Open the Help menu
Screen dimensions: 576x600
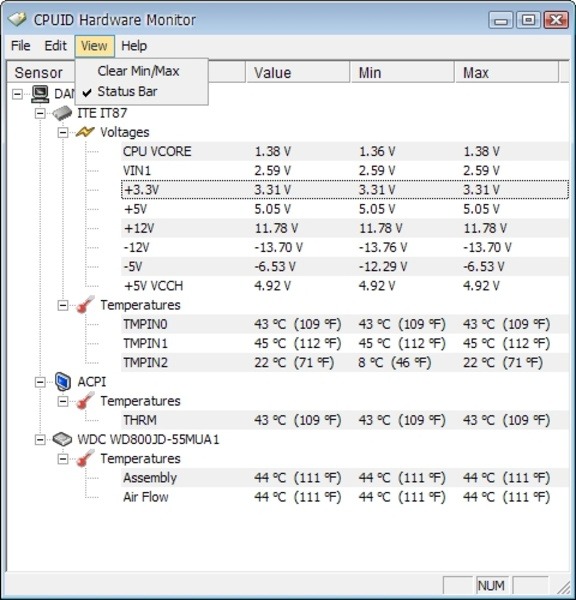tap(134, 46)
